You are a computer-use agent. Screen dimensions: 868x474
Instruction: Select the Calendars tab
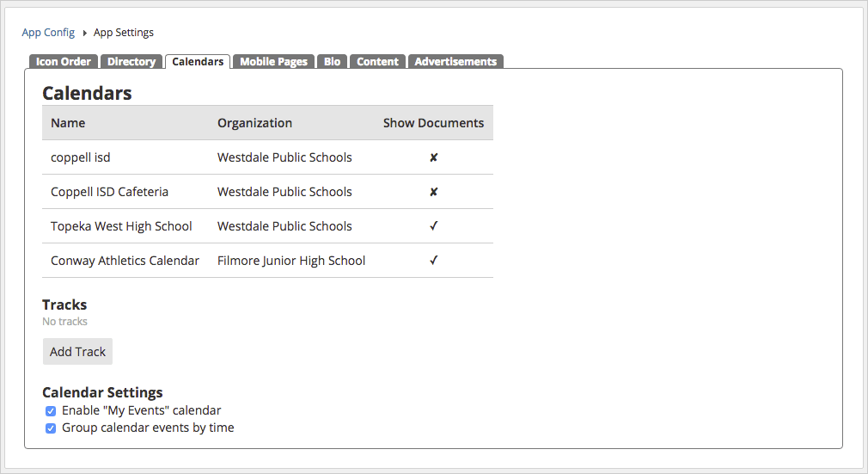[198, 62]
